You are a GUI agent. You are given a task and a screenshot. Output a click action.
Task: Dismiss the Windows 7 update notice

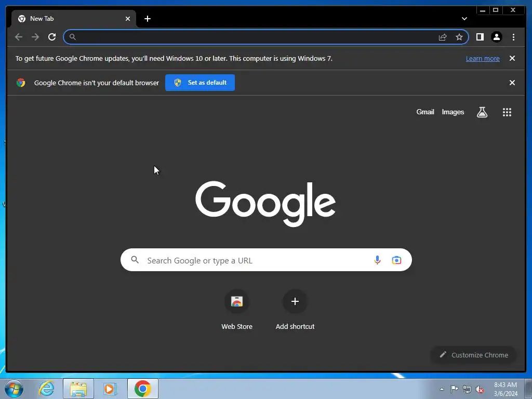pyautogui.click(x=512, y=58)
